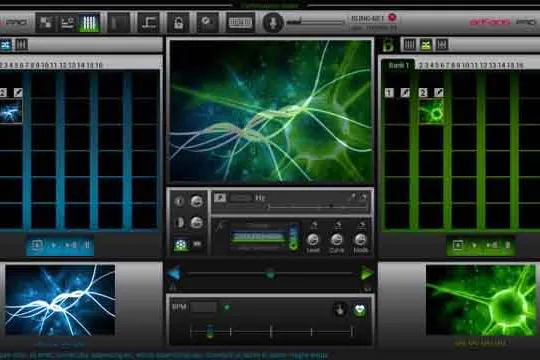This screenshot has height=360, width=540.
Task: Click the play arrow in green deck B transport
Action: [x=475, y=245]
